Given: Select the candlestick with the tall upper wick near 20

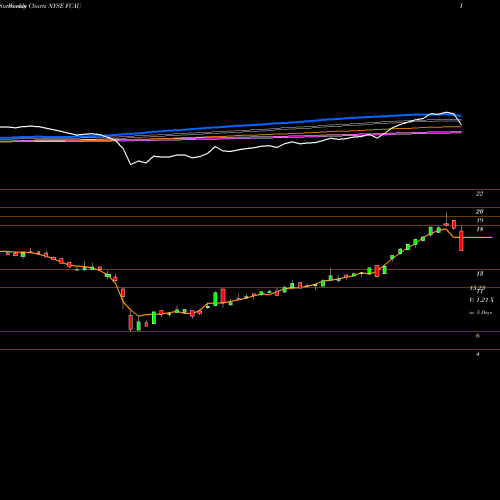Looking at the screenshot, I should pos(446,219).
